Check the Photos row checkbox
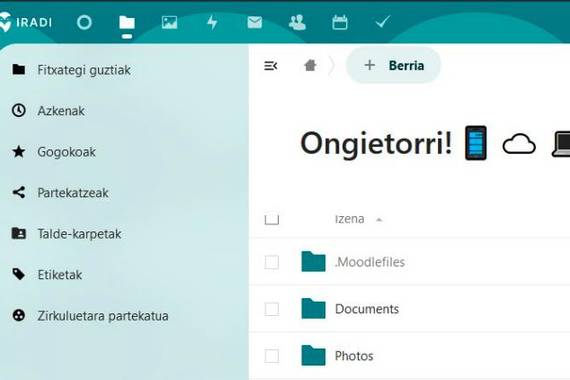570x380 pixels. pyautogui.click(x=272, y=356)
